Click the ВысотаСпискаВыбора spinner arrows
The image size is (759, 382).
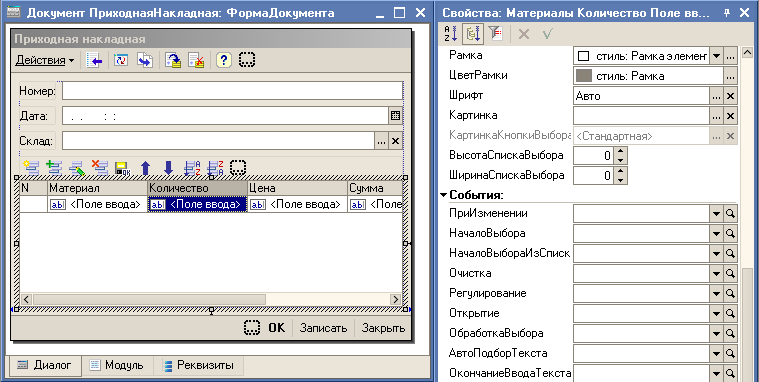click(x=621, y=155)
